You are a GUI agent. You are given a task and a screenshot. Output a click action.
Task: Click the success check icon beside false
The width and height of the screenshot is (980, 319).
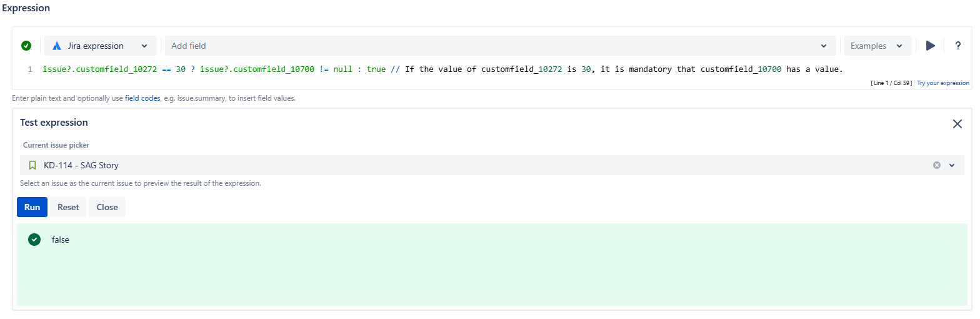point(34,240)
